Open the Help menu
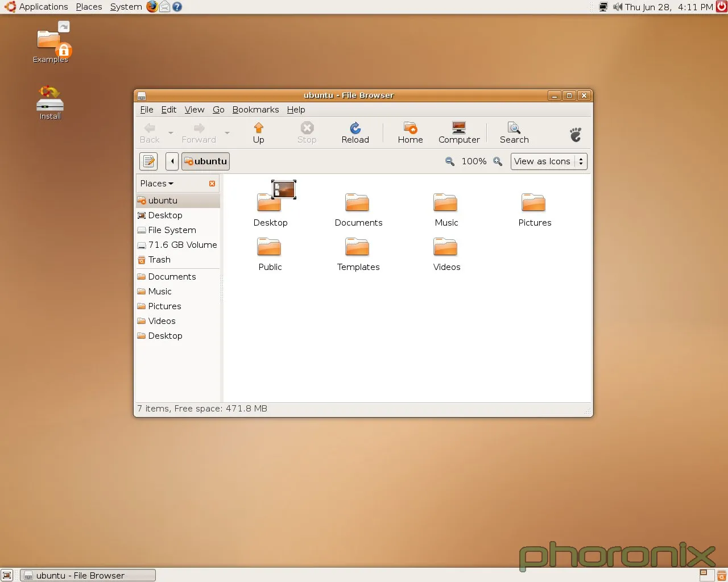 pyautogui.click(x=296, y=110)
